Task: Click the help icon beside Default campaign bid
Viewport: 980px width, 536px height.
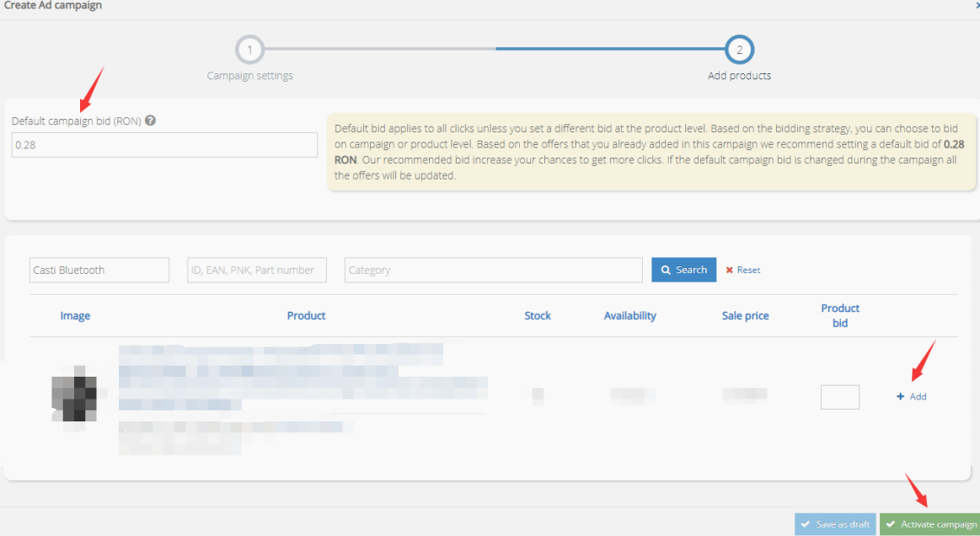Action: coord(150,121)
